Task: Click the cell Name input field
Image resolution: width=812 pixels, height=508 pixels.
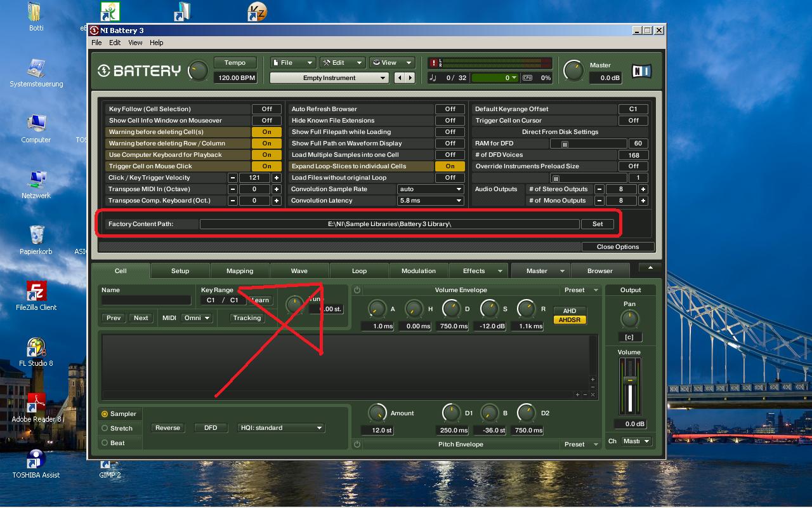Action: (x=147, y=300)
